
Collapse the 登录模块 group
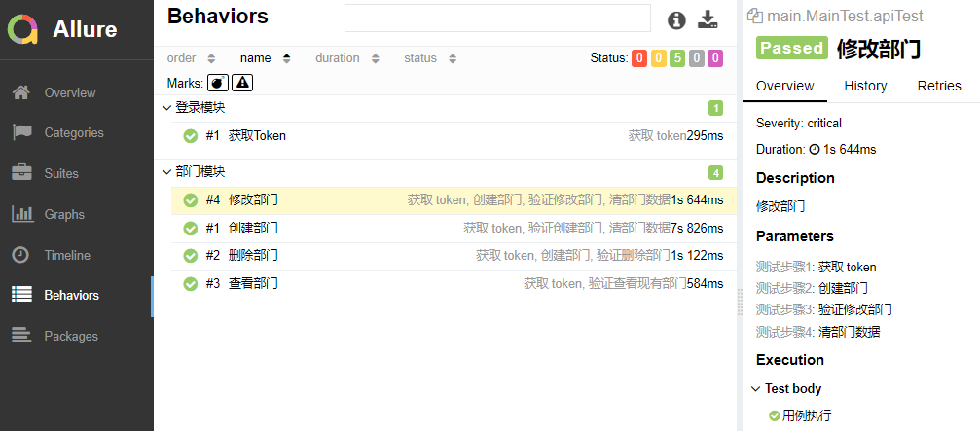[x=166, y=108]
